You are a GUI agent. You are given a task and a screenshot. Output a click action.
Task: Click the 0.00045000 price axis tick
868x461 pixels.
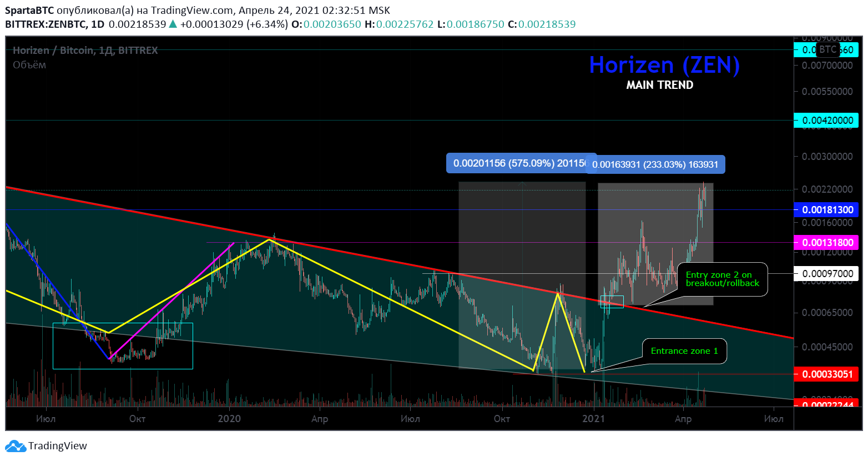pos(827,347)
